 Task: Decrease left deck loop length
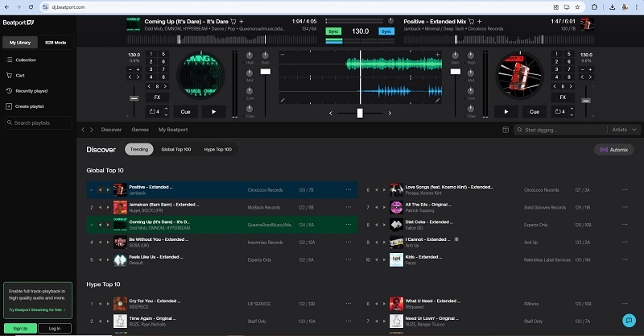pos(167,114)
